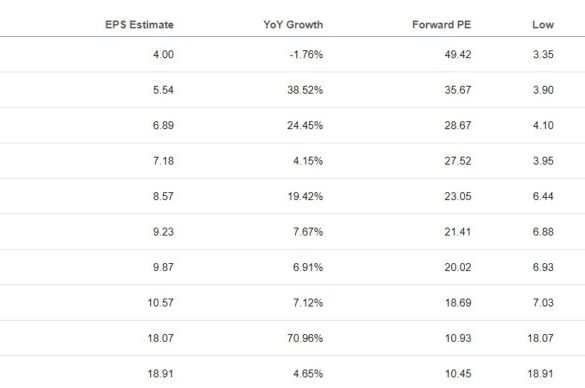Click the 10.93 forward PE cell
The height and width of the screenshot is (388, 585).
tap(458, 338)
